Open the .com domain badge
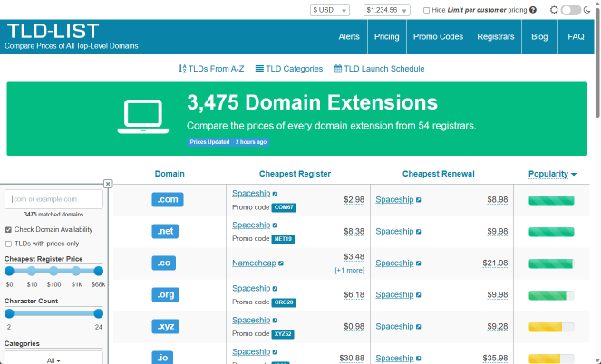This screenshot has height=364, width=601. pos(168,200)
